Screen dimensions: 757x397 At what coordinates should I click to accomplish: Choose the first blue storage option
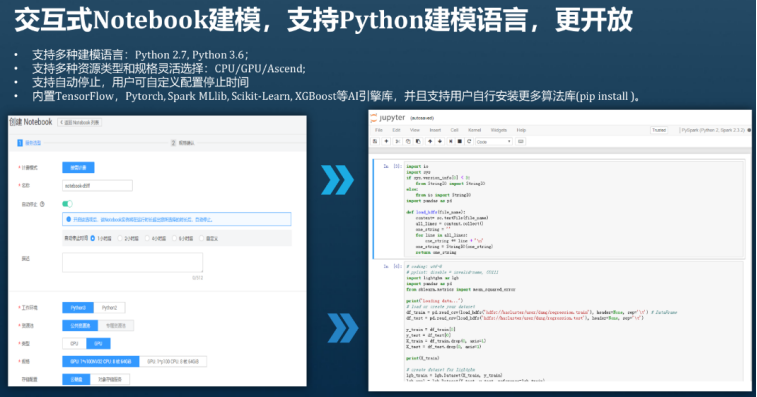[76, 379]
